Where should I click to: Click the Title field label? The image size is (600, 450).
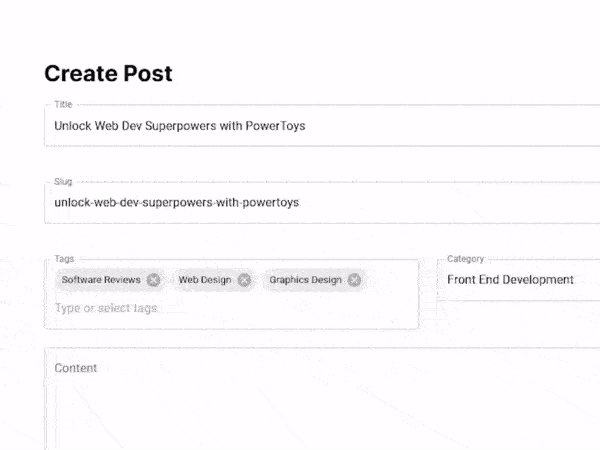pos(63,104)
